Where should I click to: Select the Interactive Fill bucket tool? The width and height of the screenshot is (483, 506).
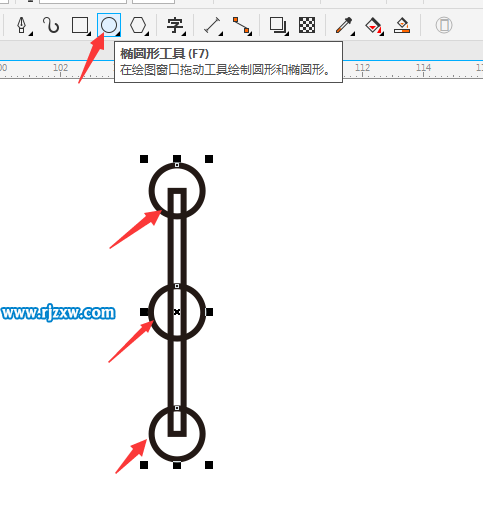point(374,25)
